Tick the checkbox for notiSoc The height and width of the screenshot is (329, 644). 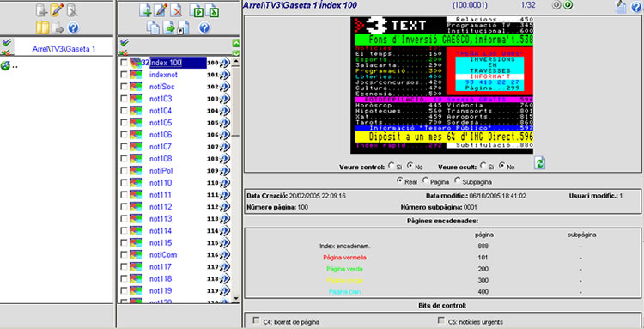tap(124, 87)
